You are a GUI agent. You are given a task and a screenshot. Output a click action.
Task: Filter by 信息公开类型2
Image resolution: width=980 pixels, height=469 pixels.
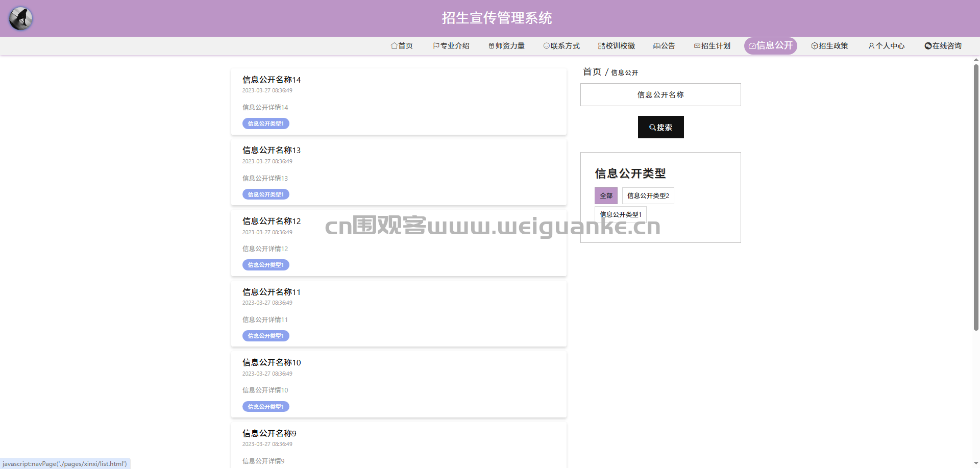648,195
